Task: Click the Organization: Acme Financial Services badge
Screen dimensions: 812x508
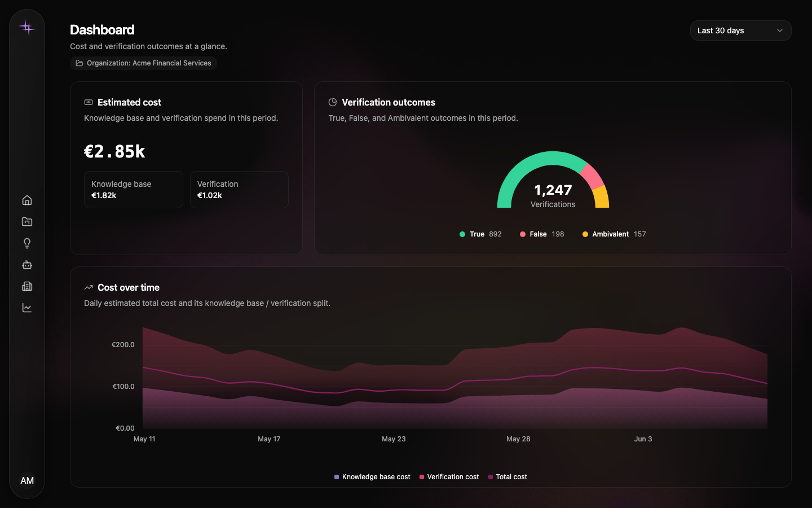Action: tap(143, 63)
